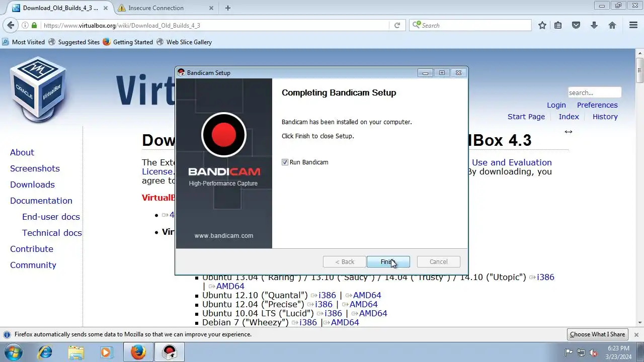
Task: Reload the page with the refresh icon
Action: (x=397, y=25)
